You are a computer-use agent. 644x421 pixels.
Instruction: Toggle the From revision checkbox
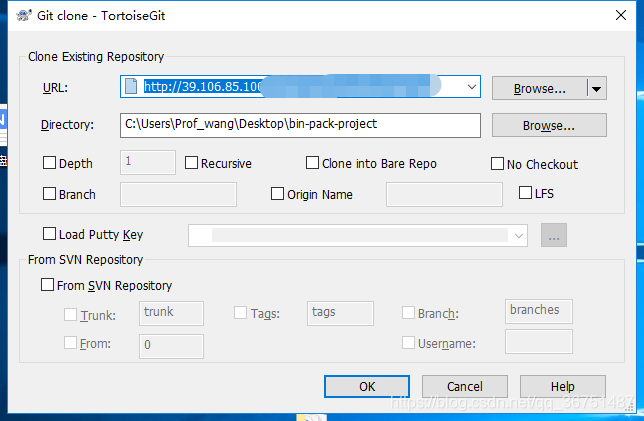tap(70, 343)
